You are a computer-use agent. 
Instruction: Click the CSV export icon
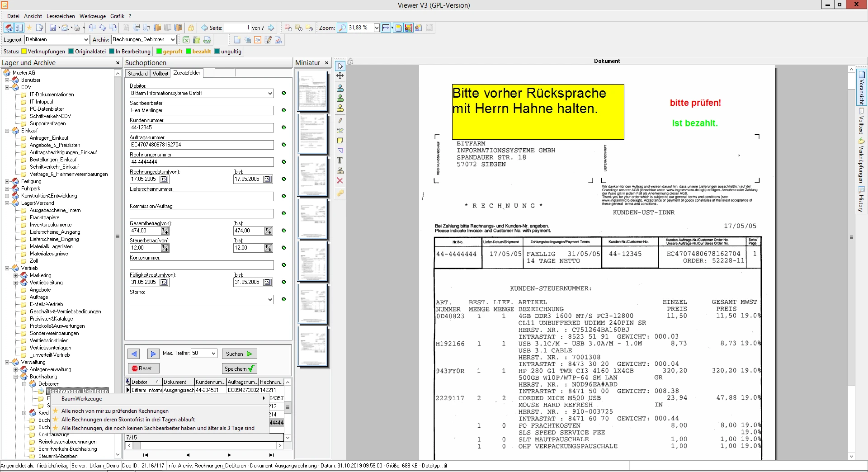coord(207,40)
